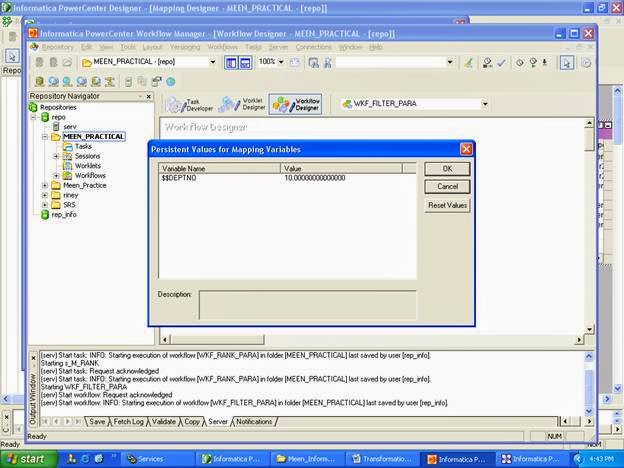Expand the Workflows node
The width and height of the screenshot is (624, 468).
pyautogui.click(x=56, y=176)
